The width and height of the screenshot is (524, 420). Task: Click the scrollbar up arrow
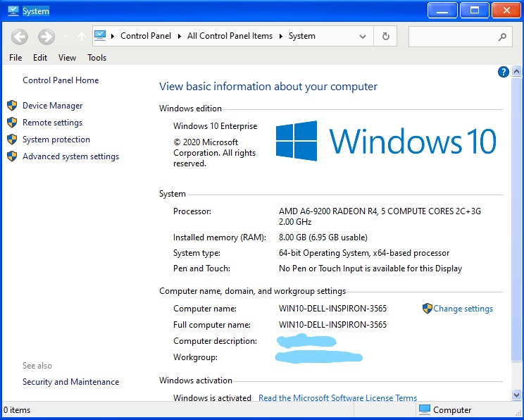[x=516, y=71]
